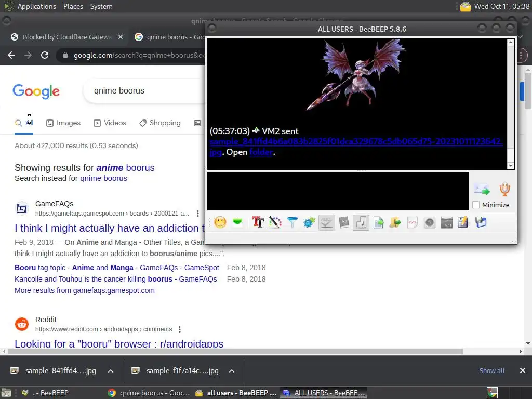
Task: Open GameFAQs result options three-dot menu
Action: coord(198,214)
